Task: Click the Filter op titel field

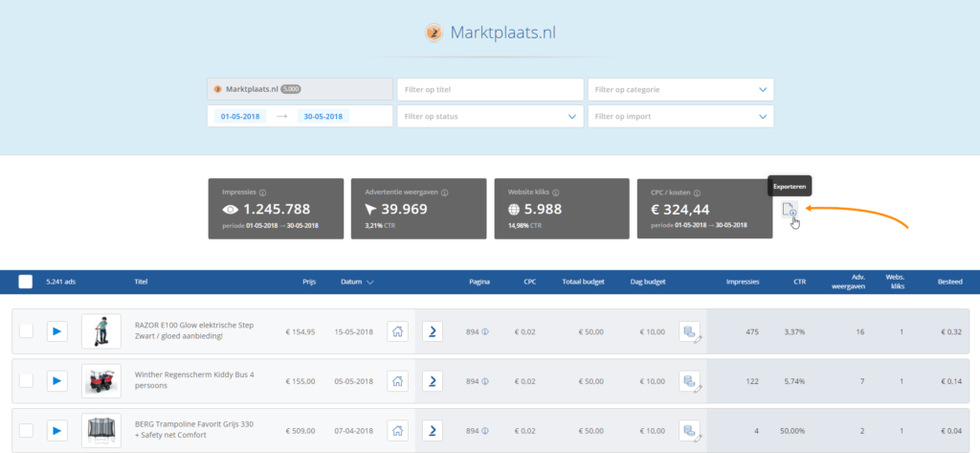Action: tap(490, 89)
